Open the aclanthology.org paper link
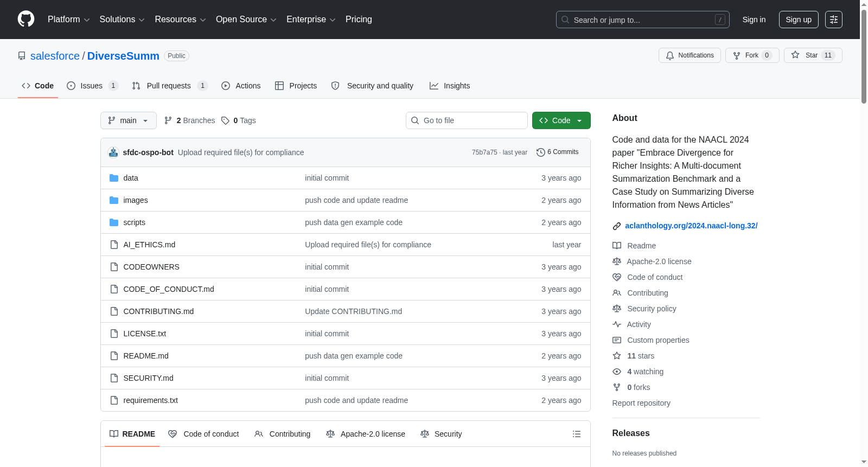868x467 pixels. click(691, 226)
